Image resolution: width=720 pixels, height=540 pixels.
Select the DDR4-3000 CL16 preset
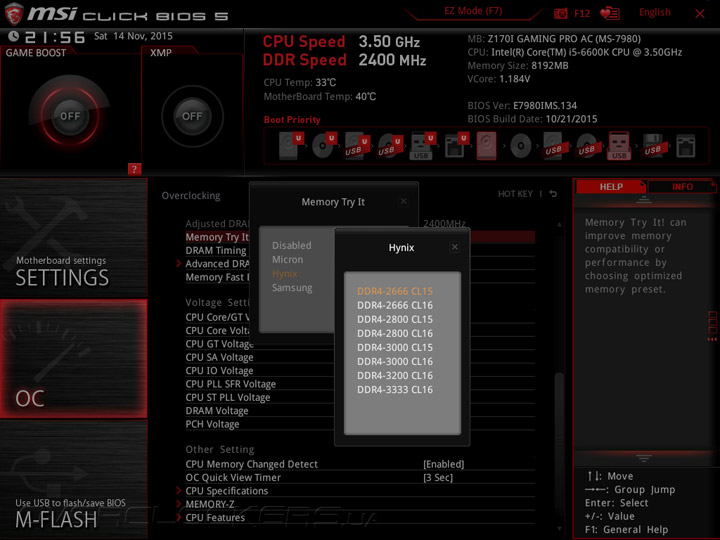(395, 361)
